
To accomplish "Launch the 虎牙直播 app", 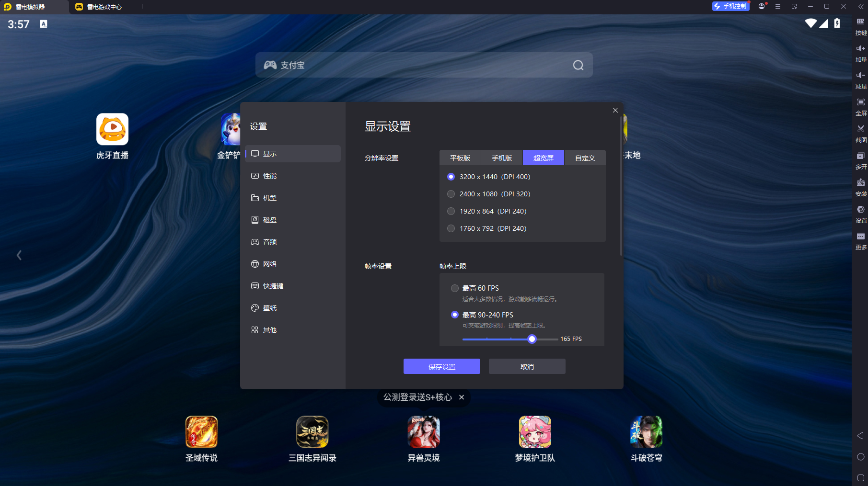I will [x=112, y=136].
